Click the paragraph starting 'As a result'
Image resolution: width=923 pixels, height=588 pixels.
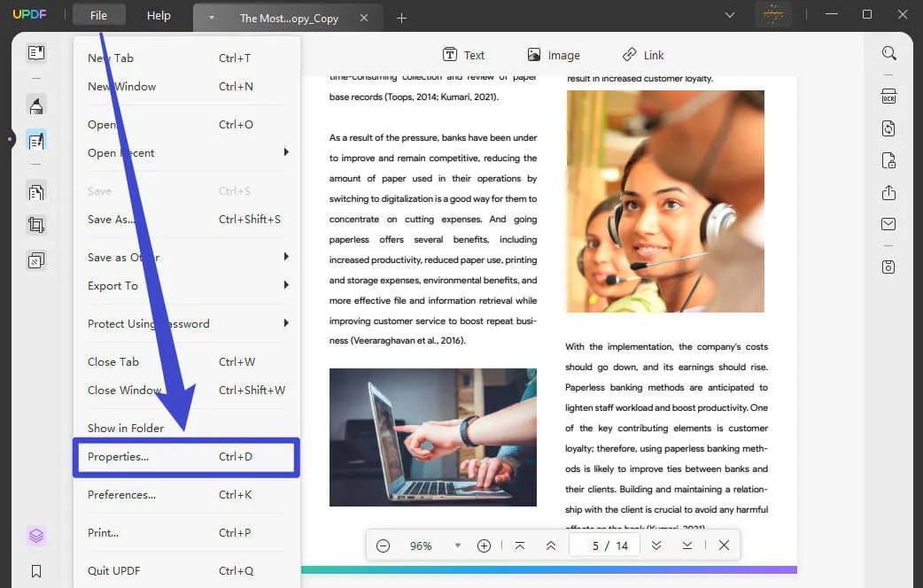tap(432, 239)
